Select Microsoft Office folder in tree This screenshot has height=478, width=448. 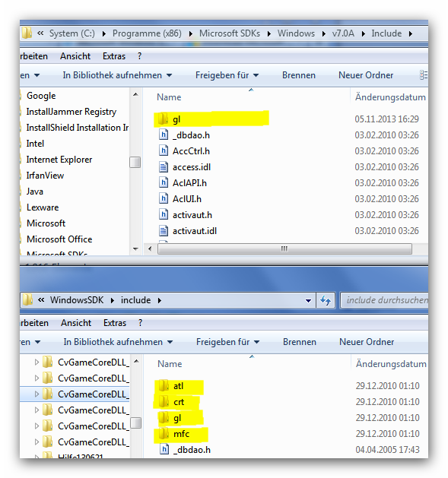pyautogui.click(x=59, y=239)
